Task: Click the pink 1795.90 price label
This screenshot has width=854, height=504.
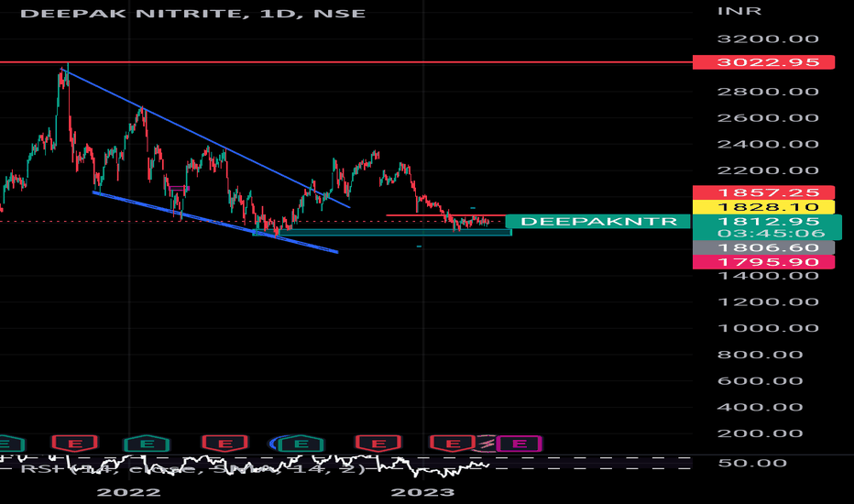Action: (x=763, y=262)
